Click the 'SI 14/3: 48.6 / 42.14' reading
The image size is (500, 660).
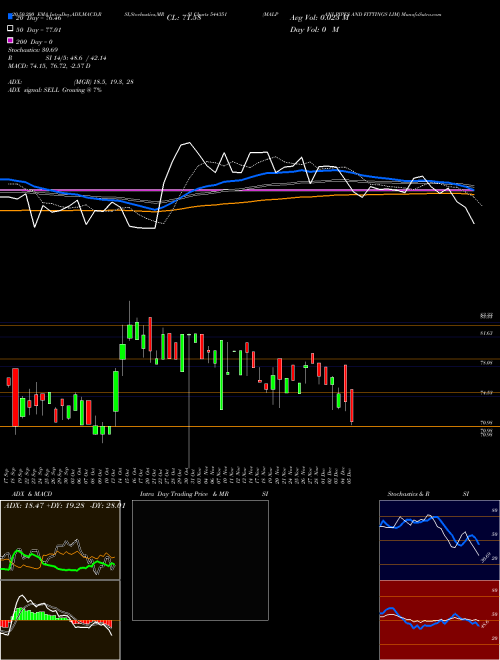[76, 58]
